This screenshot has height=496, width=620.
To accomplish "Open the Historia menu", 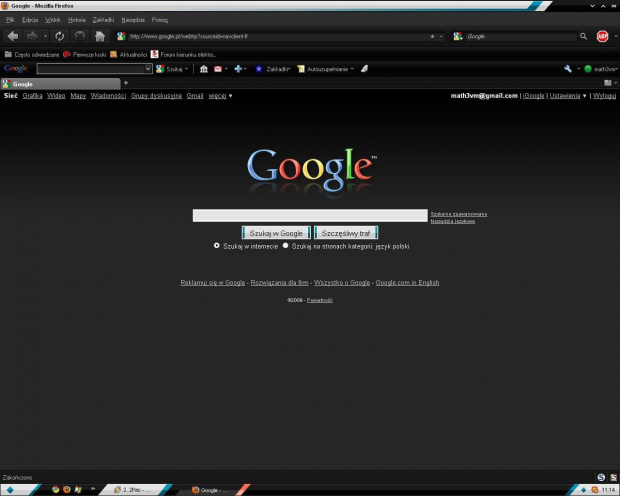I will [77, 20].
